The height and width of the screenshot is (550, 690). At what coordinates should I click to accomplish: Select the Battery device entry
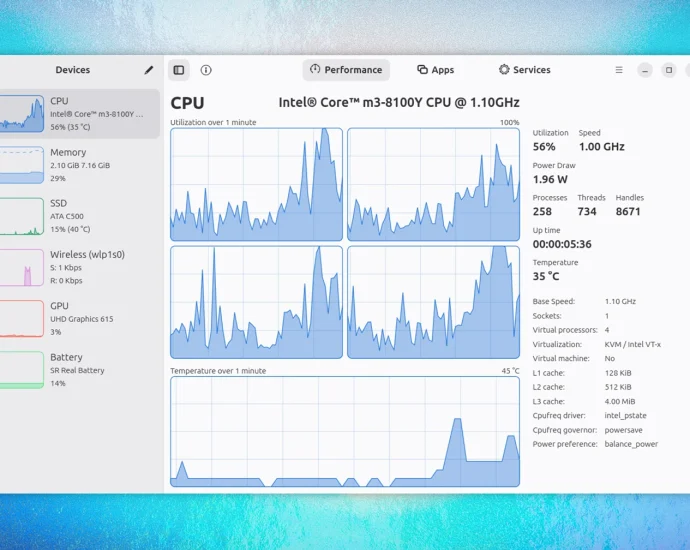point(79,370)
